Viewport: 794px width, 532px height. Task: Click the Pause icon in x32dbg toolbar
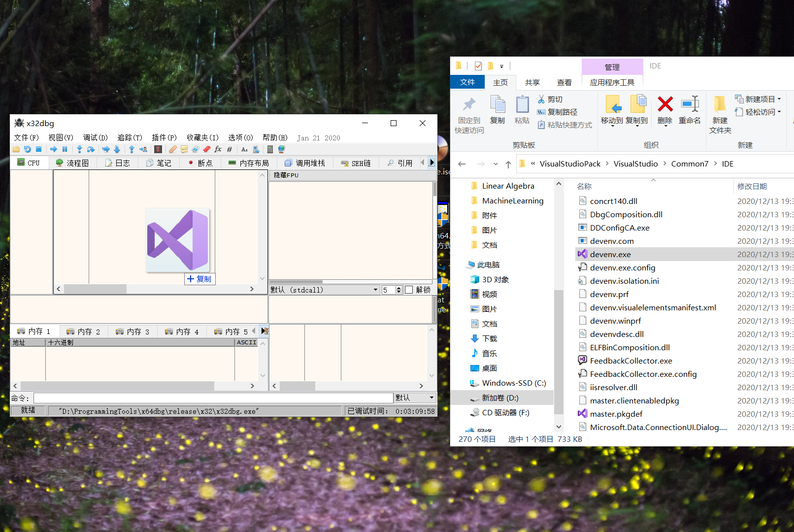[65, 149]
